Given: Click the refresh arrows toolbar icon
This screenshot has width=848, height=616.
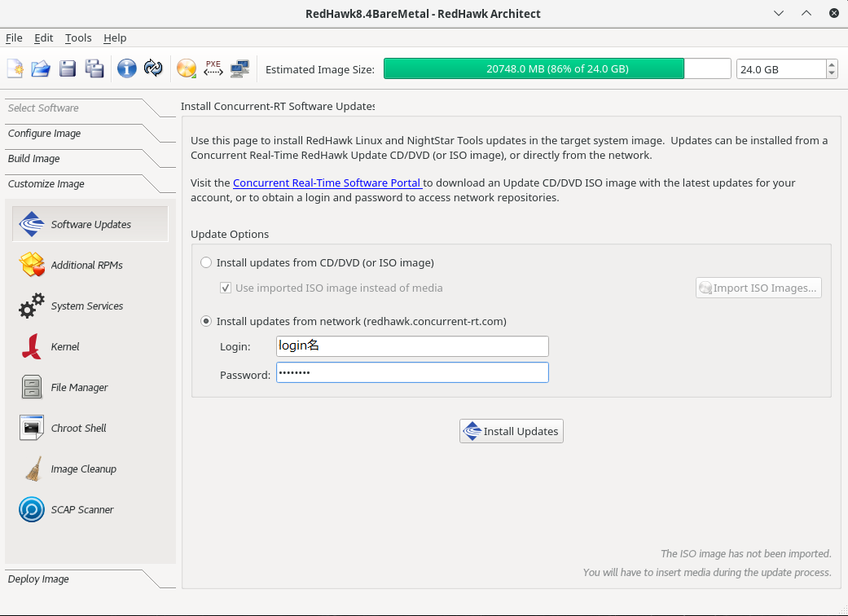Looking at the screenshot, I should [x=154, y=68].
